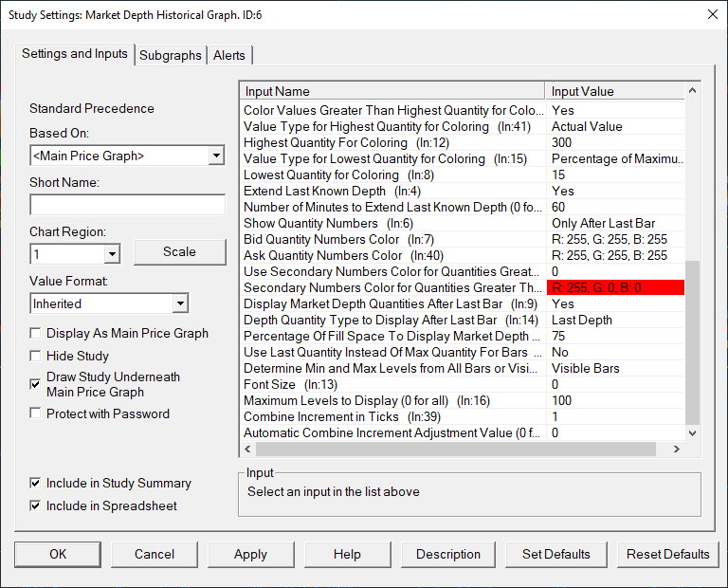Select the Settings and Inputs tab

[75, 54]
